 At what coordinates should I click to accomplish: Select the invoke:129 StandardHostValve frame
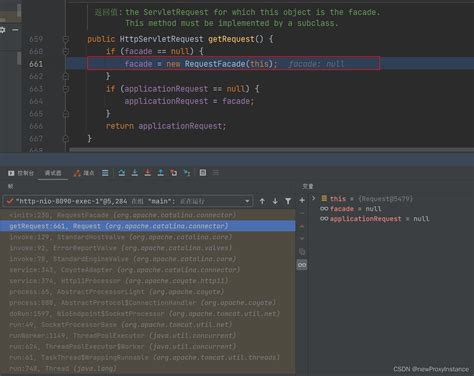pyautogui.click(x=147, y=237)
